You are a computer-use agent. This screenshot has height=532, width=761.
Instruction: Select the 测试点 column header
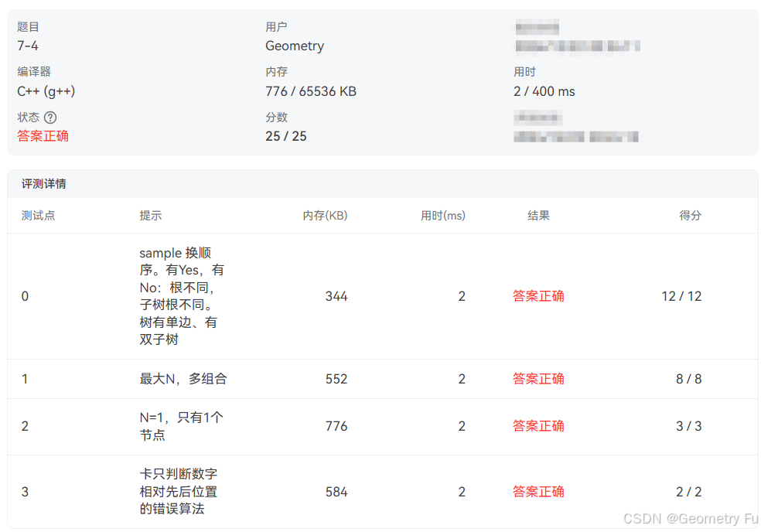click(x=38, y=216)
